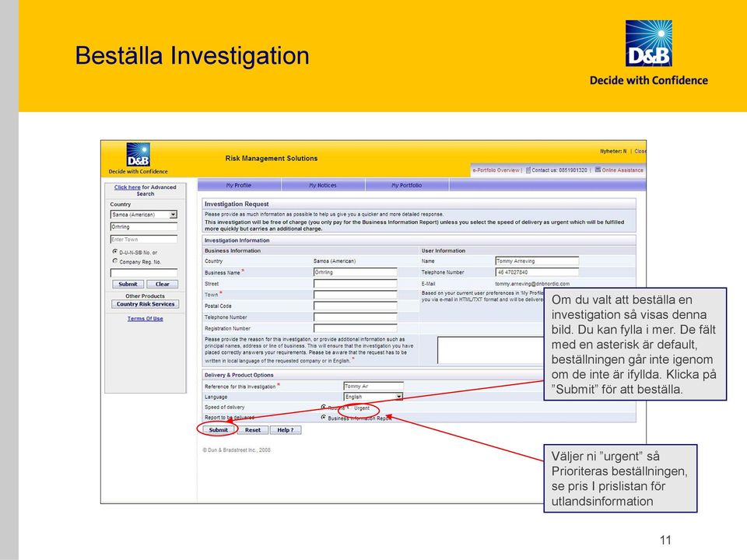Click the e-mail text tommy.arneving@dnbnordic.com
The height and width of the screenshot is (560, 747).
532,283
